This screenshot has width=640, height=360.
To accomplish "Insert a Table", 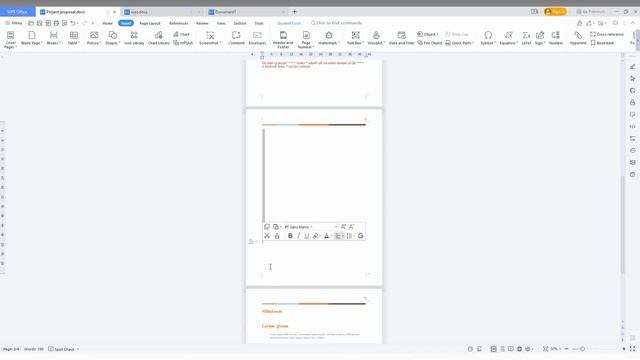I will point(73,38).
